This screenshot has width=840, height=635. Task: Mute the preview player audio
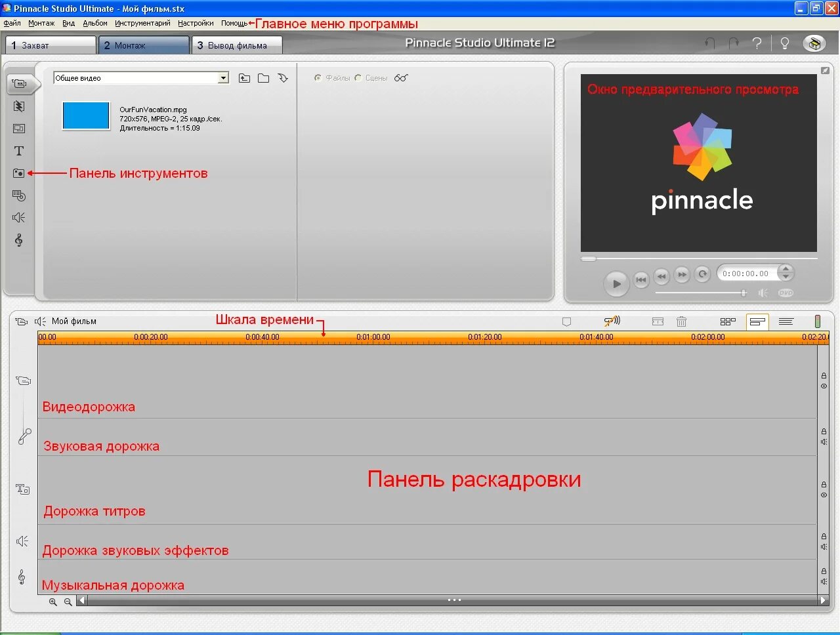pos(763,293)
